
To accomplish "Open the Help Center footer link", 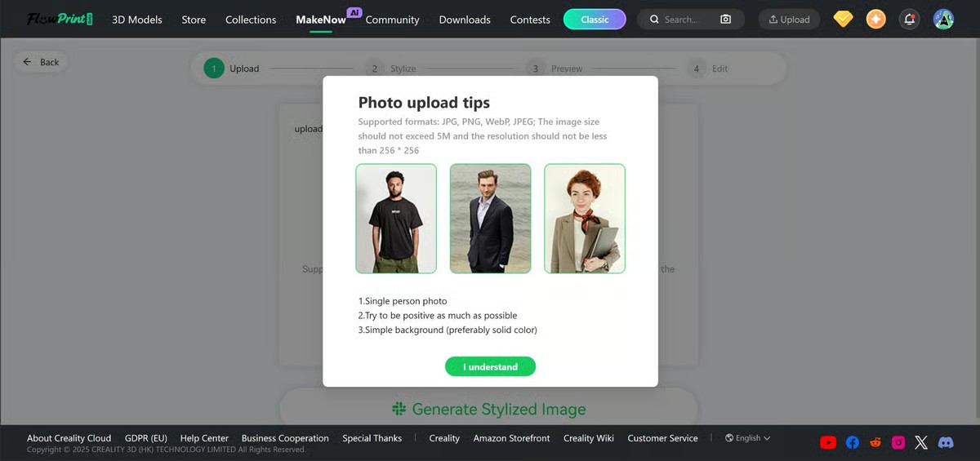I will click(204, 438).
